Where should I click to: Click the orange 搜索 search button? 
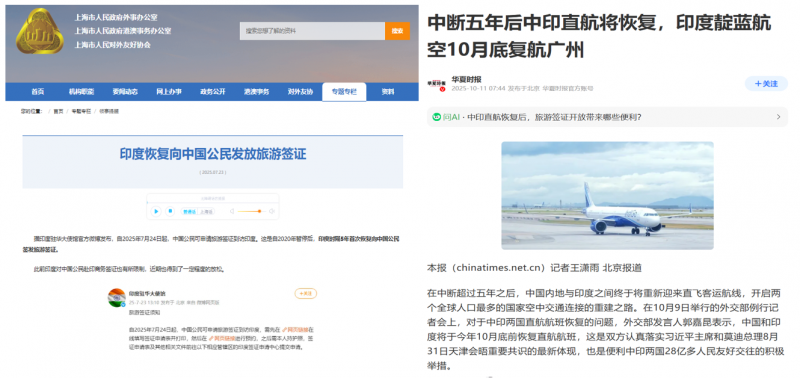397,31
